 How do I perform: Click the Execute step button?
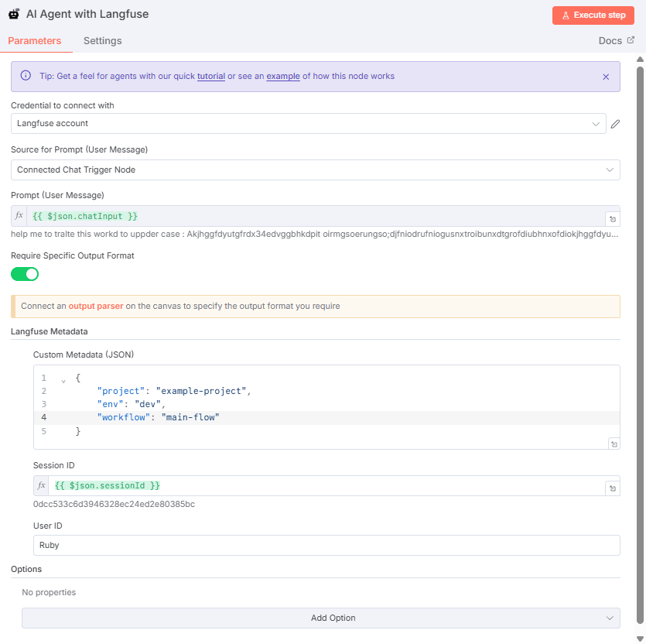593,15
